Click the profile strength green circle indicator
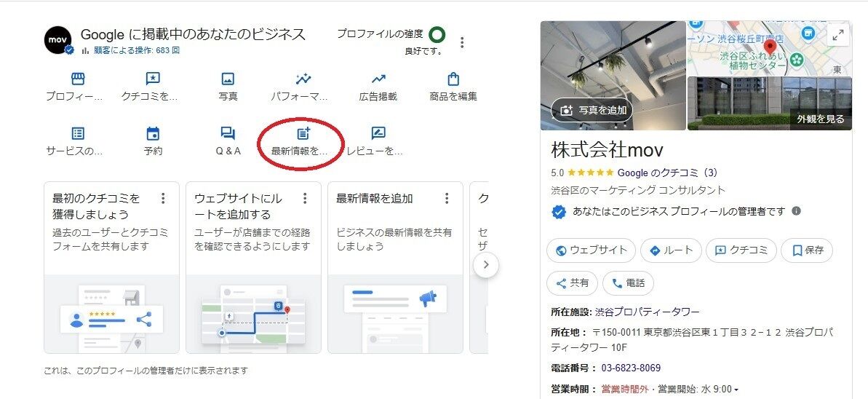Viewport: 868px width, 399px height. click(x=437, y=36)
